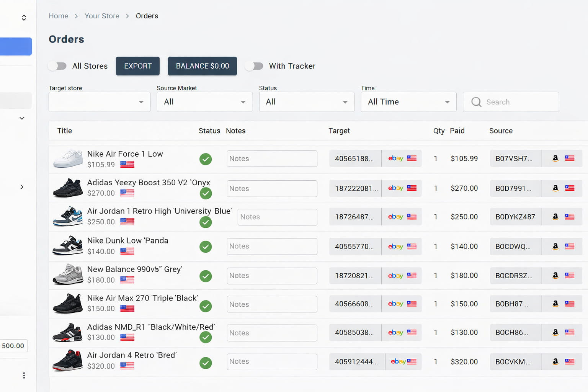The image size is (588, 392).
Task: Click the status checkmark for Adidas Yeezy Boost 350
Action: [x=206, y=193]
